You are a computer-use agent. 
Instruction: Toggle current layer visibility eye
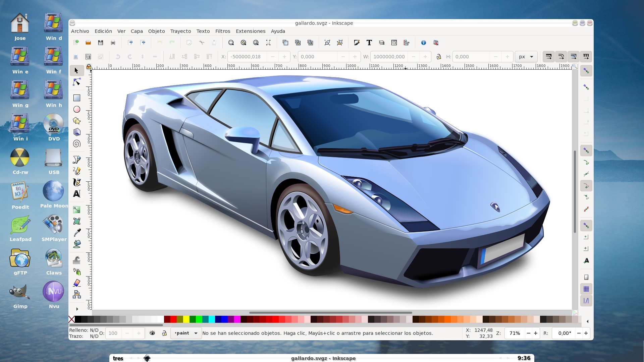[152, 333]
